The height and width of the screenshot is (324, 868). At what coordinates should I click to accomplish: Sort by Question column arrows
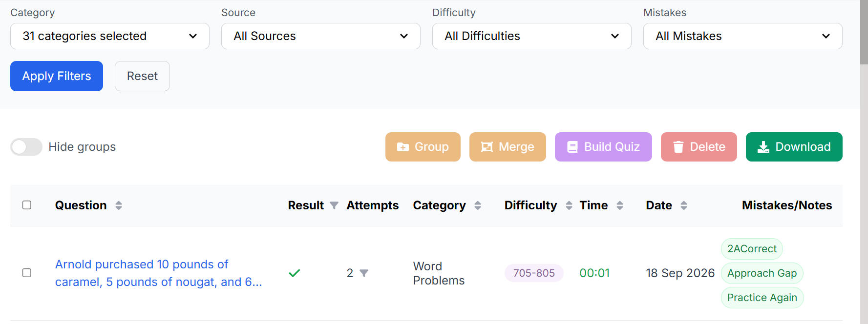(x=119, y=205)
